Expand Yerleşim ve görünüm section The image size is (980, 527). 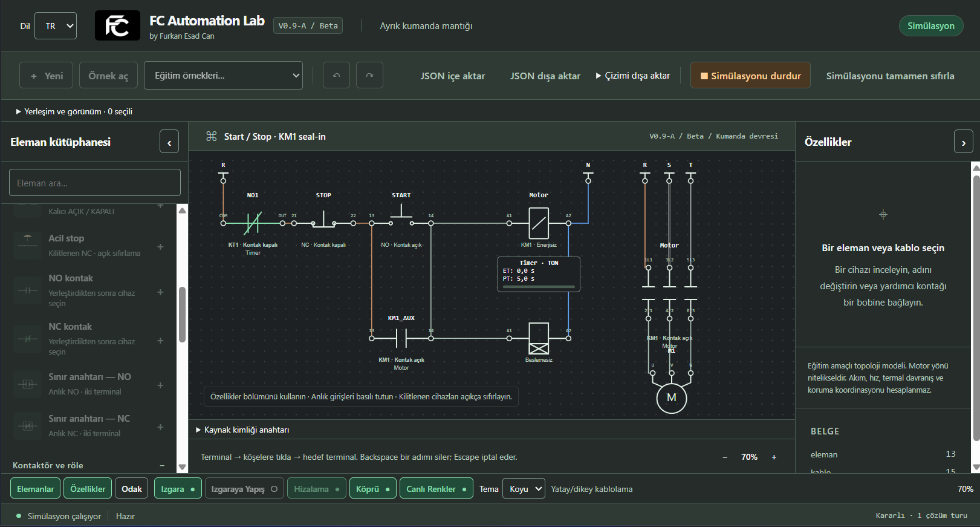[74, 111]
